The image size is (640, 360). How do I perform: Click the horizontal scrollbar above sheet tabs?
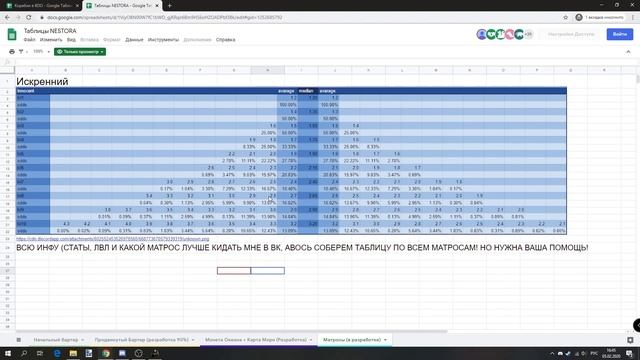(231, 331)
